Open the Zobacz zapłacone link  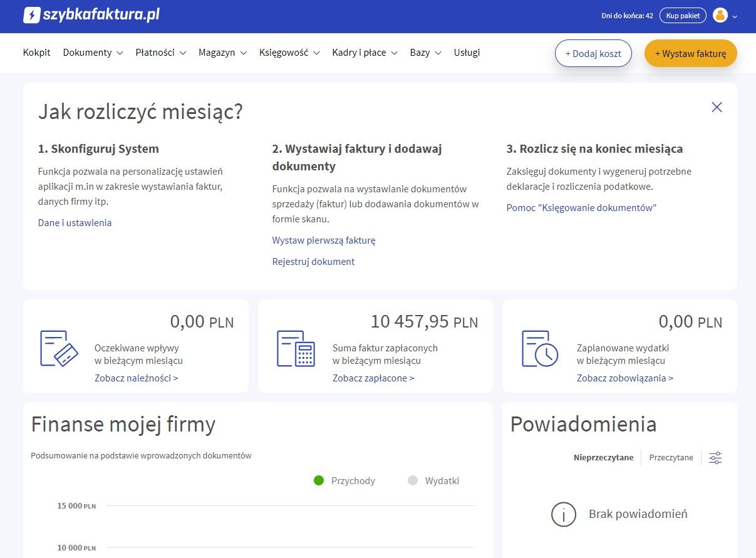(373, 378)
